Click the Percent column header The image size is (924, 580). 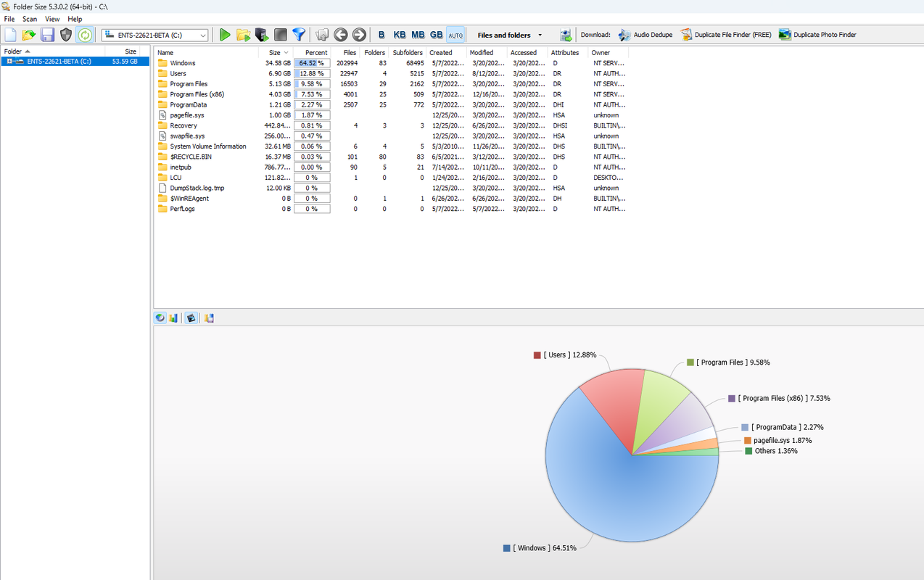tap(312, 52)
